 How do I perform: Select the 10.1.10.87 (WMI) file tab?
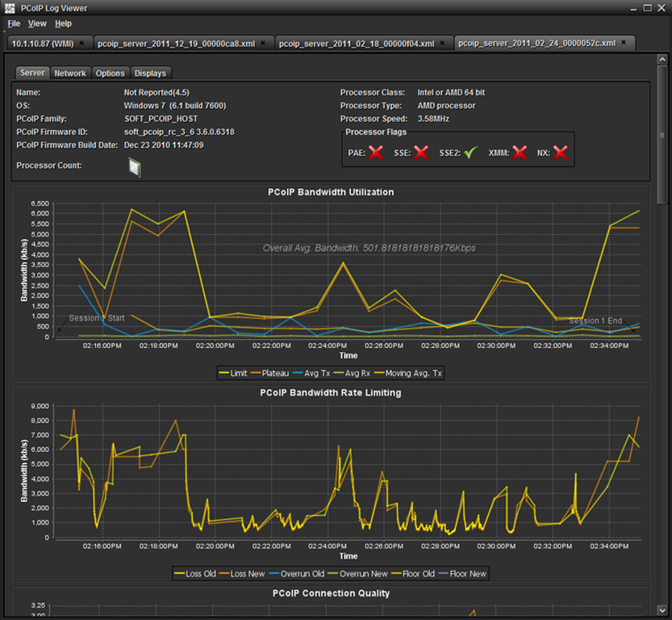tap(43, 44)
